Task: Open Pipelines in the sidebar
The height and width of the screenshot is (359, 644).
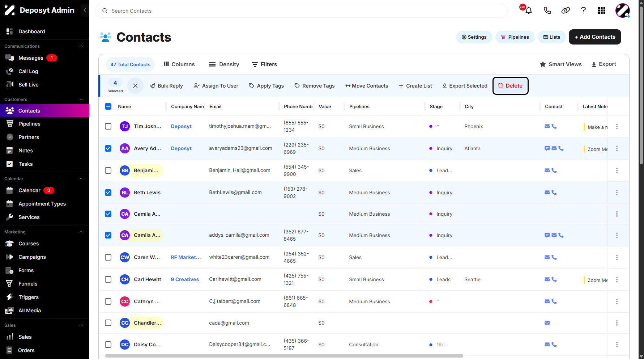Action: pos(29,124)
